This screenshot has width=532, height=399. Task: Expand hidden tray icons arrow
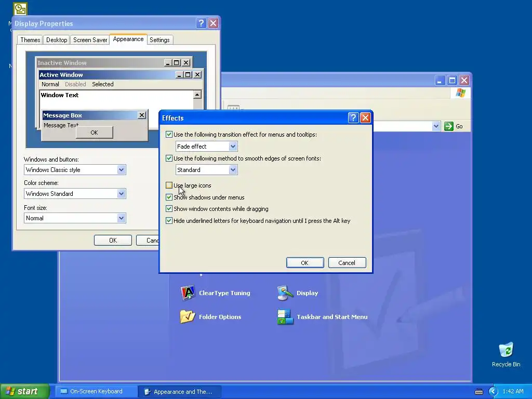click(493, 392)
